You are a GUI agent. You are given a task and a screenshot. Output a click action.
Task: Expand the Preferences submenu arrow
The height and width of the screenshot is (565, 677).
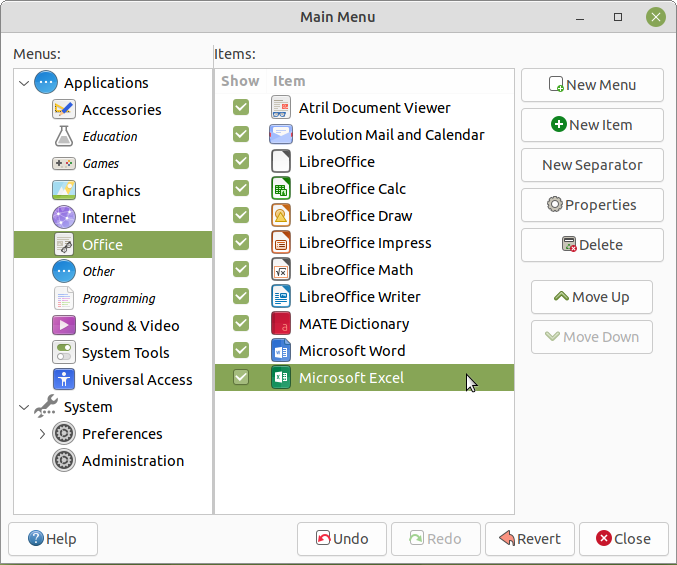pyautogui.click(x=42, y=434)
